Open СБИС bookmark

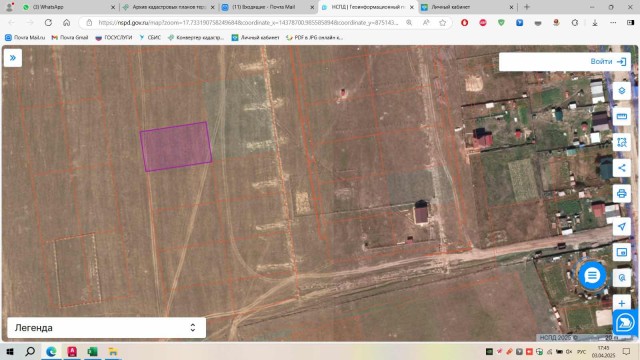[x=150, y=38]
